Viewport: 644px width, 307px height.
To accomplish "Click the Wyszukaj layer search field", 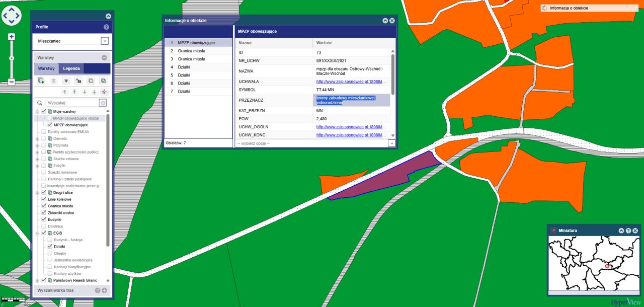I will click(x=73, y=103).
